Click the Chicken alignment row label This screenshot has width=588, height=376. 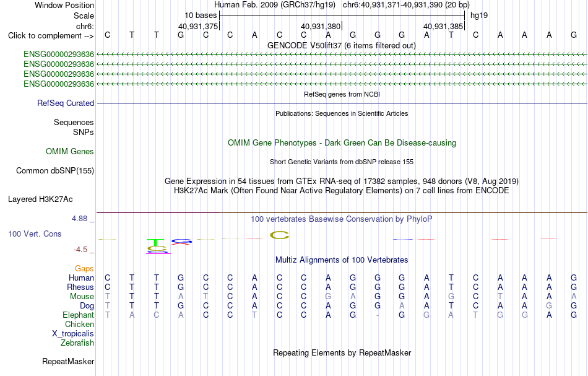(79, 324)
